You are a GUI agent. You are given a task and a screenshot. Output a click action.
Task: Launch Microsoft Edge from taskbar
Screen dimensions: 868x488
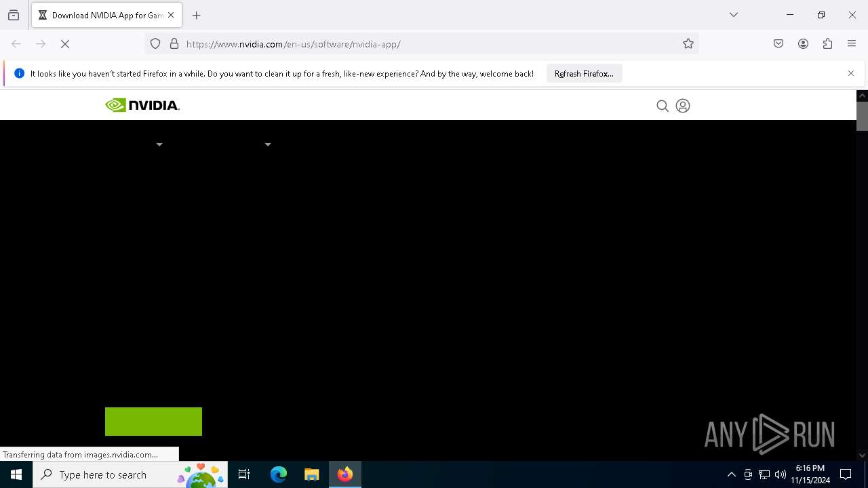[279, 474]
